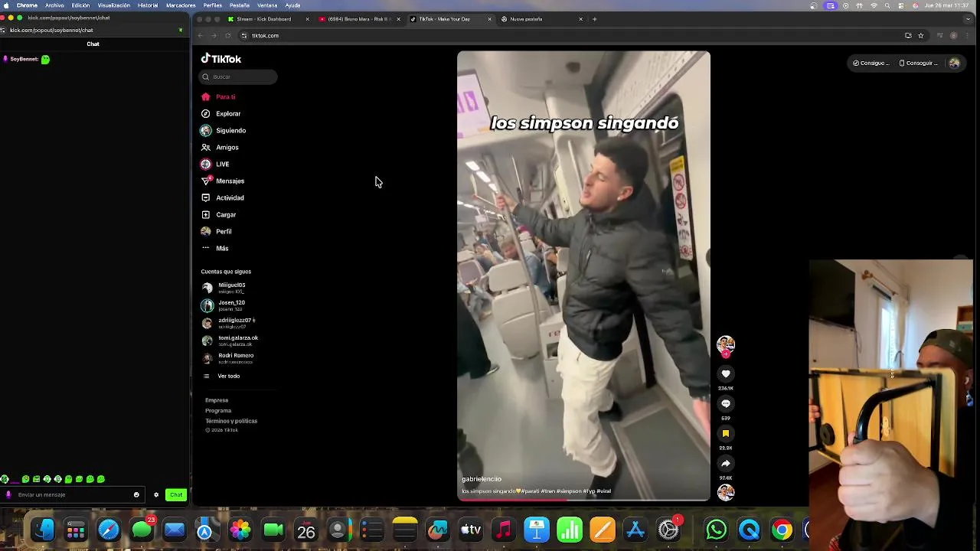Viewport: 980px width, 551px height.
Task: Open a new Chrome tab with plus
Action: tap(595, 19)
